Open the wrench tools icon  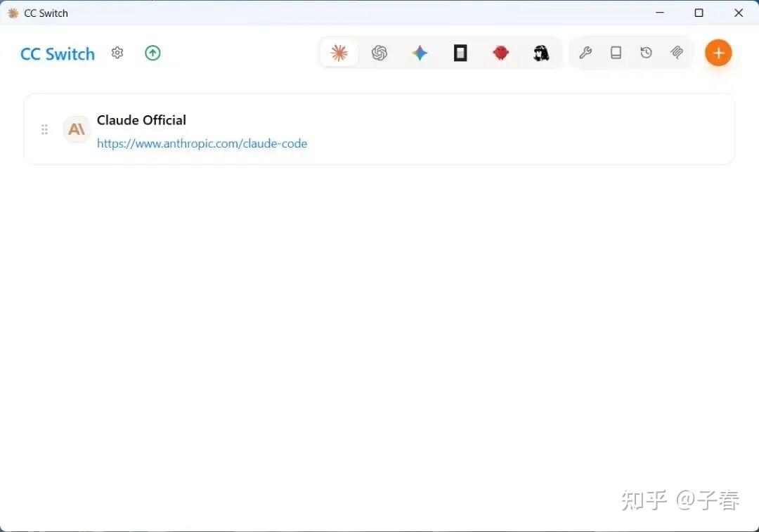585,52
